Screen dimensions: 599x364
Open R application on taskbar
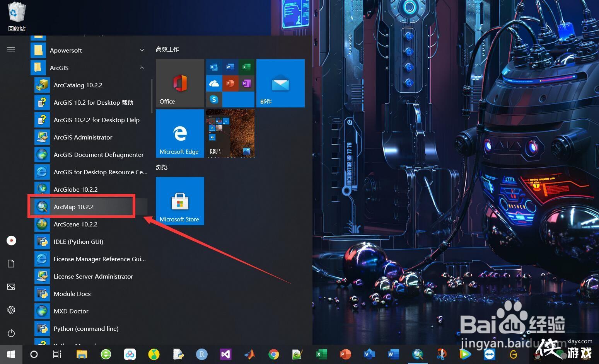coord(202,354)
